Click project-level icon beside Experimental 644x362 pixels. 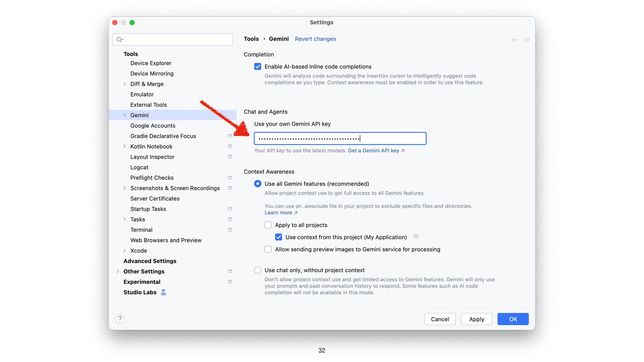tap(230, 282)
